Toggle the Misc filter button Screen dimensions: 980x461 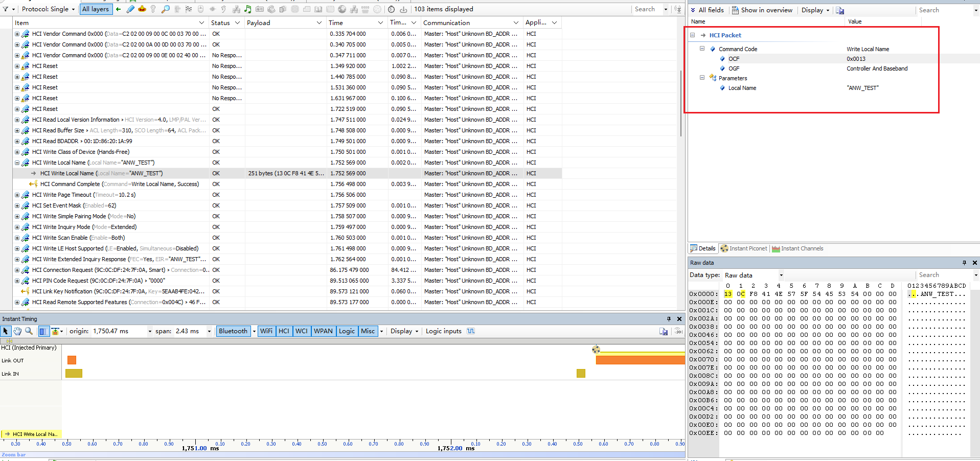pos(368,331)
